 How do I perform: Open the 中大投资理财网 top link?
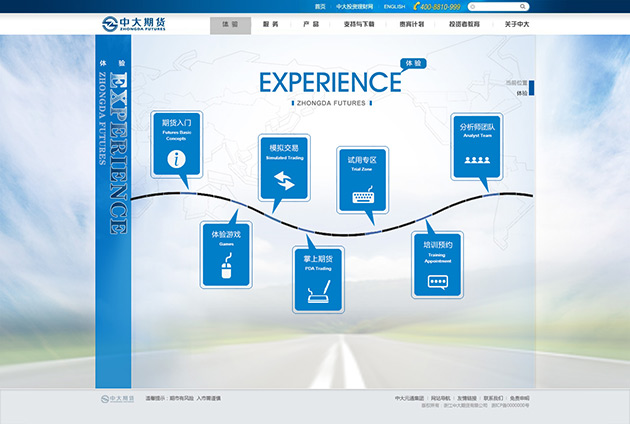[x=354, y=7]
